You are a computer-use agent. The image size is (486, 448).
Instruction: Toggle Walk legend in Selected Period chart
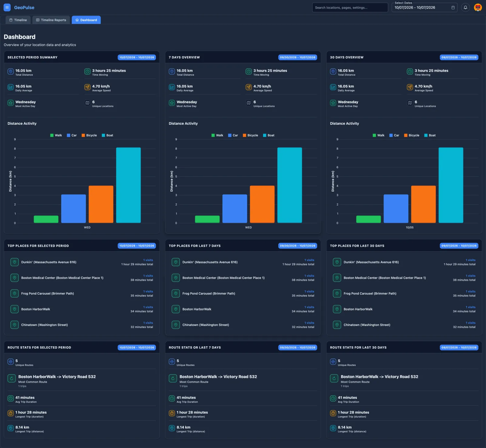point(56,135)
